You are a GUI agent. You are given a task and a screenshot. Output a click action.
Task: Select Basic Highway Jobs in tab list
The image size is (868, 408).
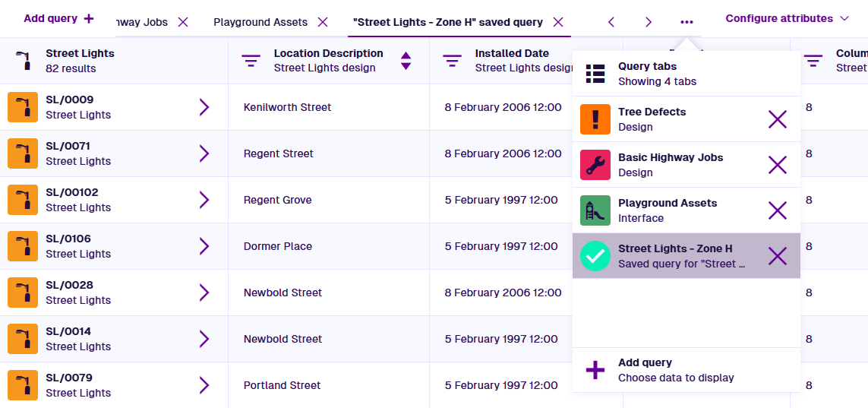coord(671,165)
